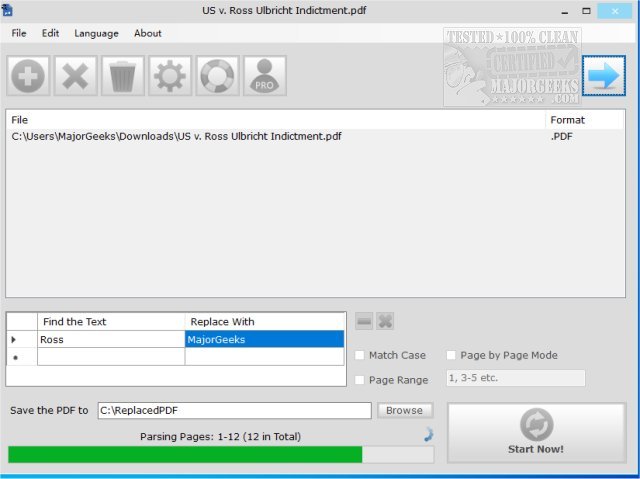Click the 'Replace With' column header

point(264,322)
